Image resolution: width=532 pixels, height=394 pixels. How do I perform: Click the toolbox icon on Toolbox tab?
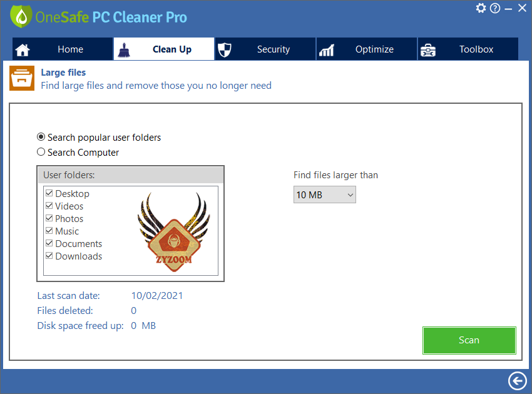tap(428, 50)
